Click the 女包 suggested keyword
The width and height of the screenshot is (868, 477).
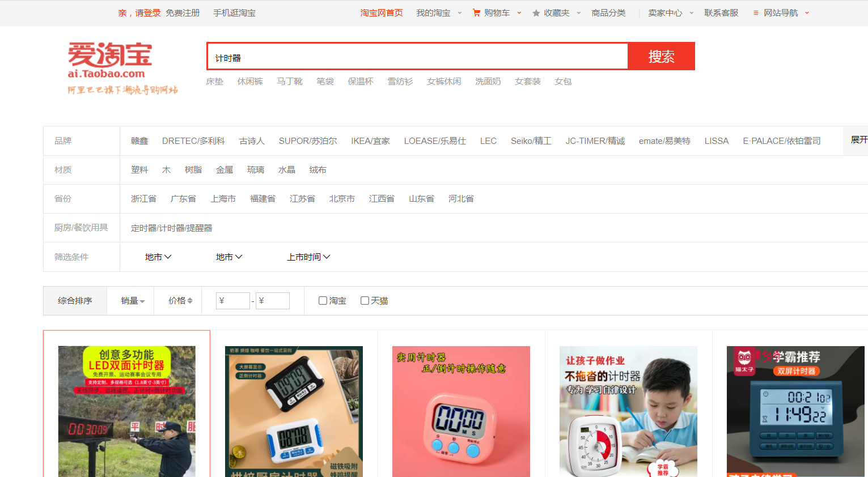click(x=563, y=82)
